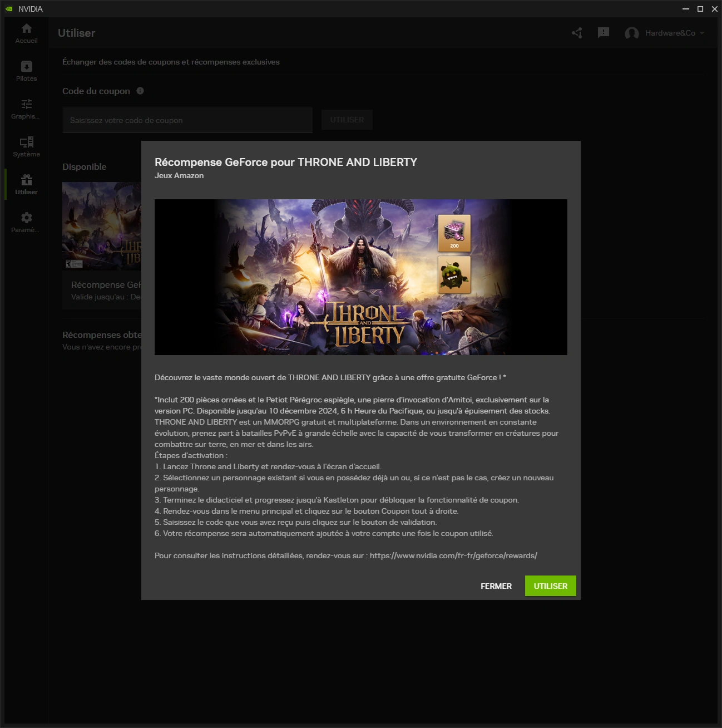Open the Système section
Image resolution: width=722 pixels, height=728 pixels.
pyautogui.click(x=26, y=147)
